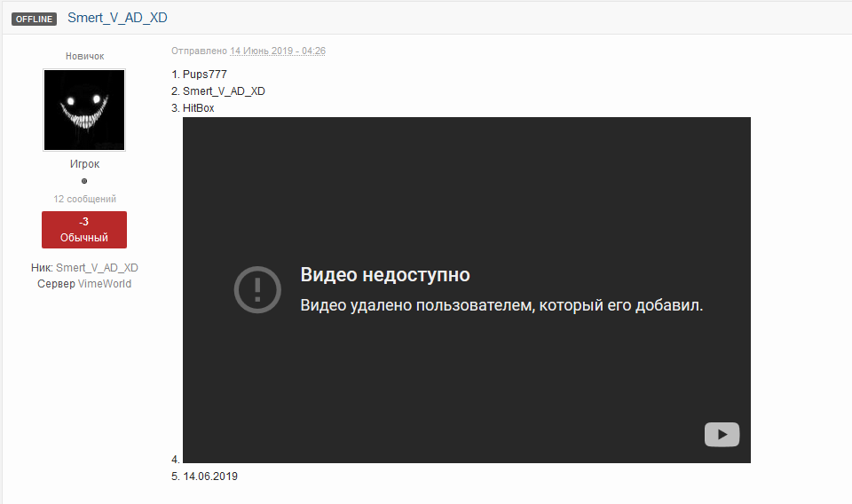Click the Видео удалено пользователем message
The height and width of the screenshot is (504, 852).
click(501, 305)
